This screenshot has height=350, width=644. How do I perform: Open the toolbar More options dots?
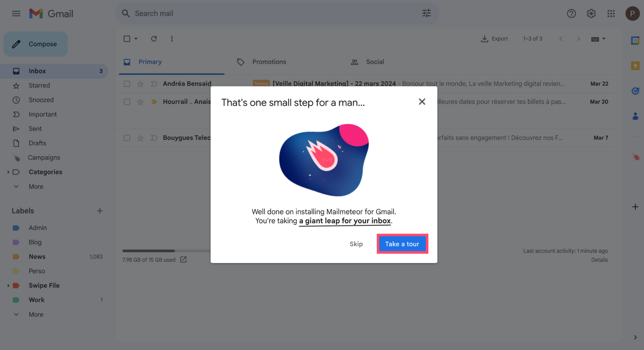[172, 39]
